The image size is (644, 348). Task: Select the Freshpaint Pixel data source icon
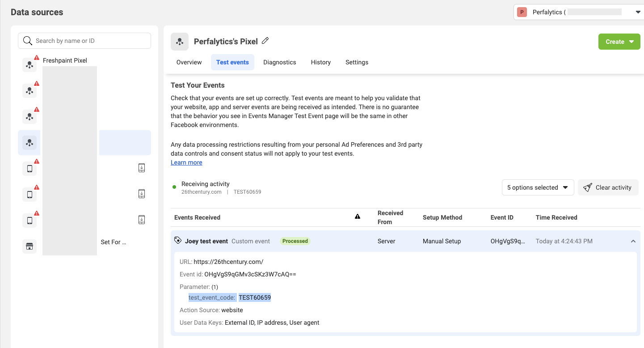coord(29,65)
